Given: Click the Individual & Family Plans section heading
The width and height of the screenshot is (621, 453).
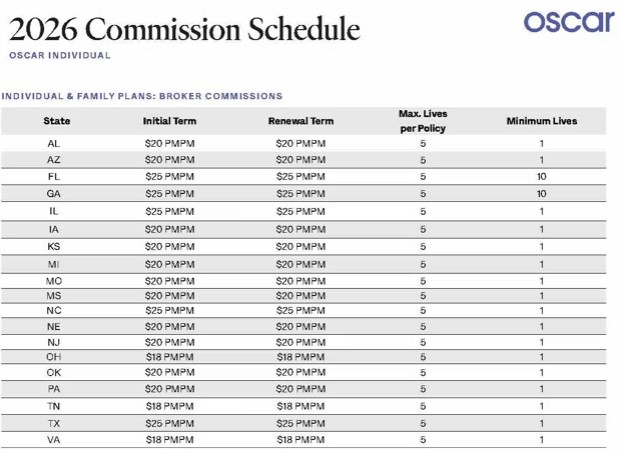Looking at the screenshot, I should (x=142, y=96).
